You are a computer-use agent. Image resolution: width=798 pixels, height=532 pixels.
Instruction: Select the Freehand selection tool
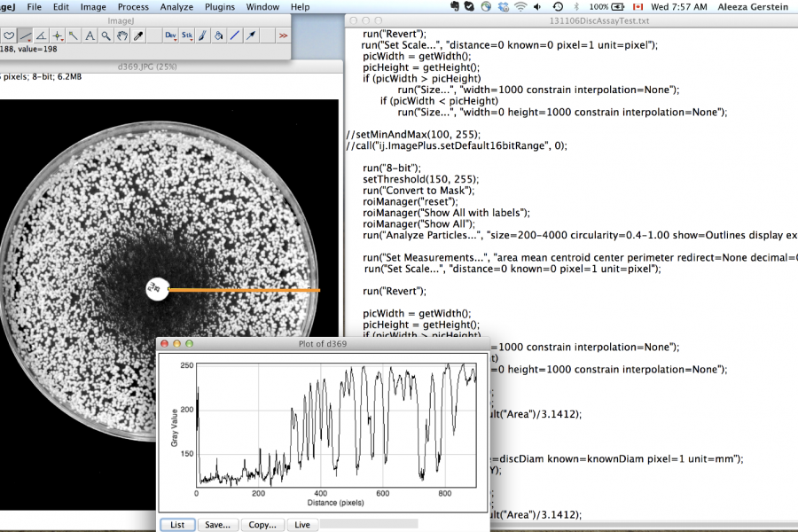[x=9, y=35]
